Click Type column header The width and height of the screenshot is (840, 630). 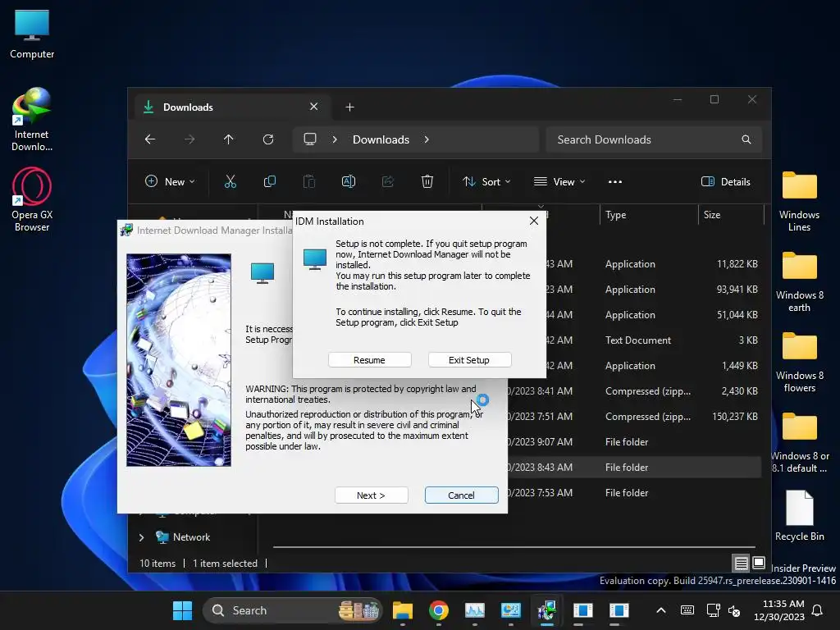pyautogui.click(x=648, y=215)
